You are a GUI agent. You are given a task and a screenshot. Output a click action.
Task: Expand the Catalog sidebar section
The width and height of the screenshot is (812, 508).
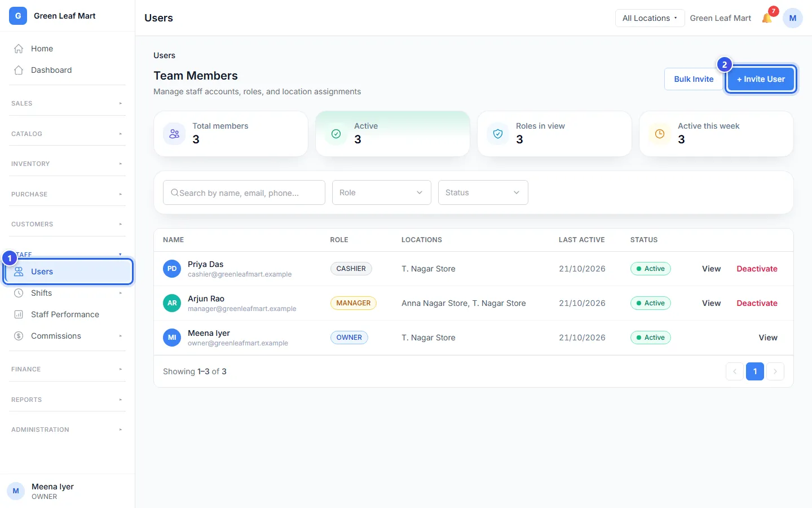[x=68, y=134]
